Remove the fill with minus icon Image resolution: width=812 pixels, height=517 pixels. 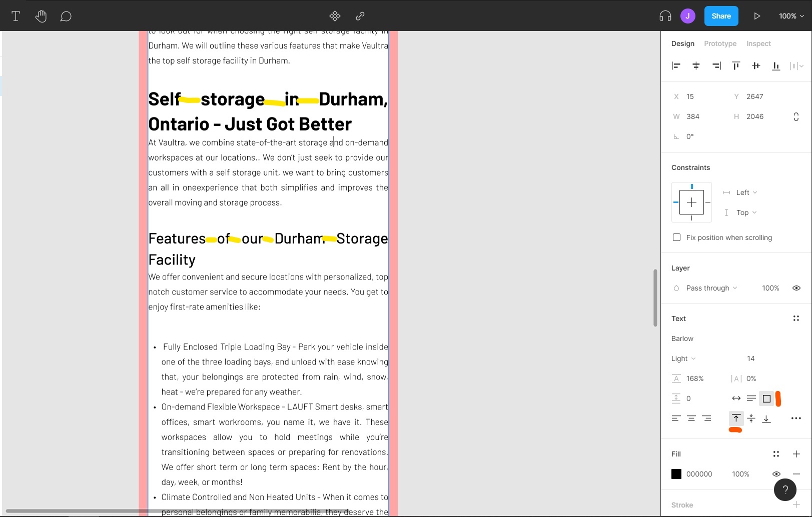(x=796, y=474)
